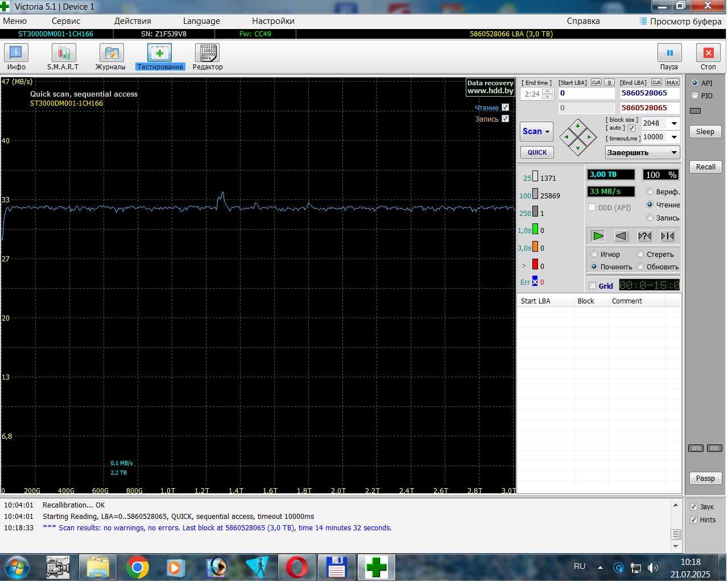The height and width of the screenshot is (582, 728).
Task: Open the Справка menu
Action: click(x=583, y=21)
